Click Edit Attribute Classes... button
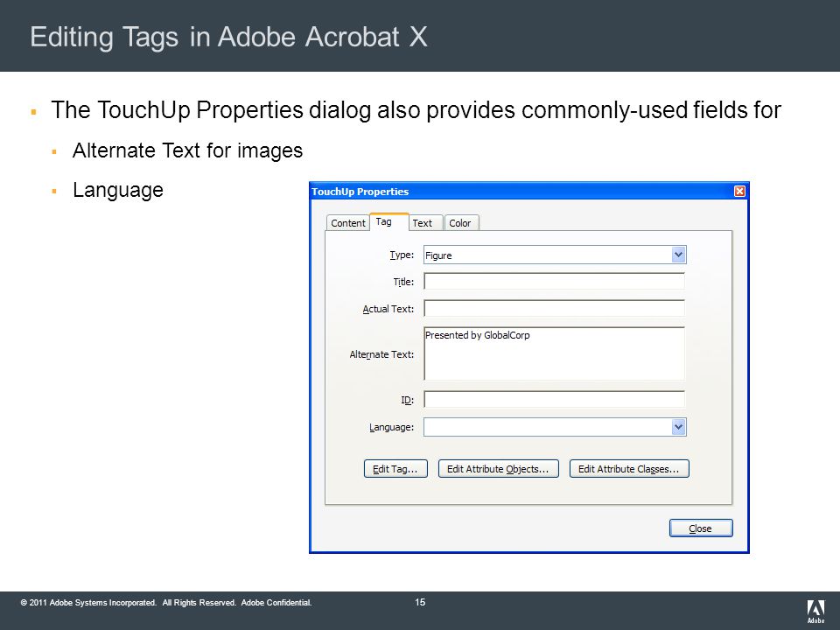 coord(629,469)
